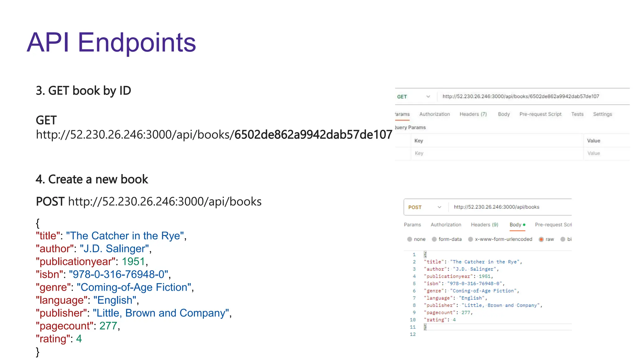The image size is (644, 362).
Task: Click "Coming-of-Age Fiction" in slide JSON
Action: coord(134,287)
